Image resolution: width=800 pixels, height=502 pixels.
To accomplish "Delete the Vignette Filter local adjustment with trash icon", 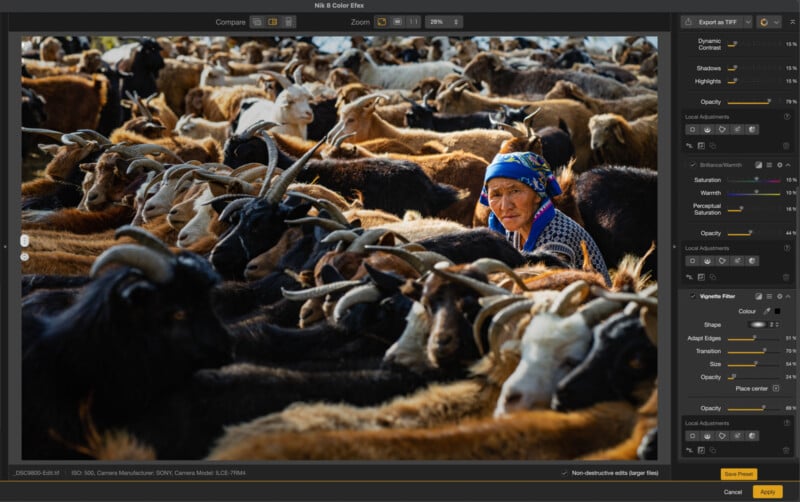I will (x=787, y=451).
